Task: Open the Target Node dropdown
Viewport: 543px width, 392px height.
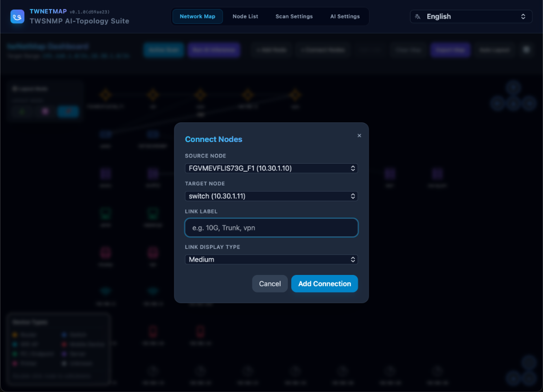Action: [x=271, y=196]
